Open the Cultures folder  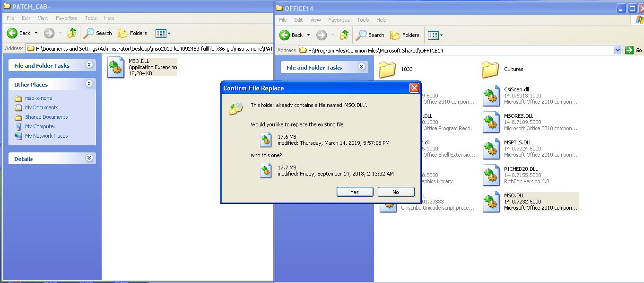tap(491, 70)
